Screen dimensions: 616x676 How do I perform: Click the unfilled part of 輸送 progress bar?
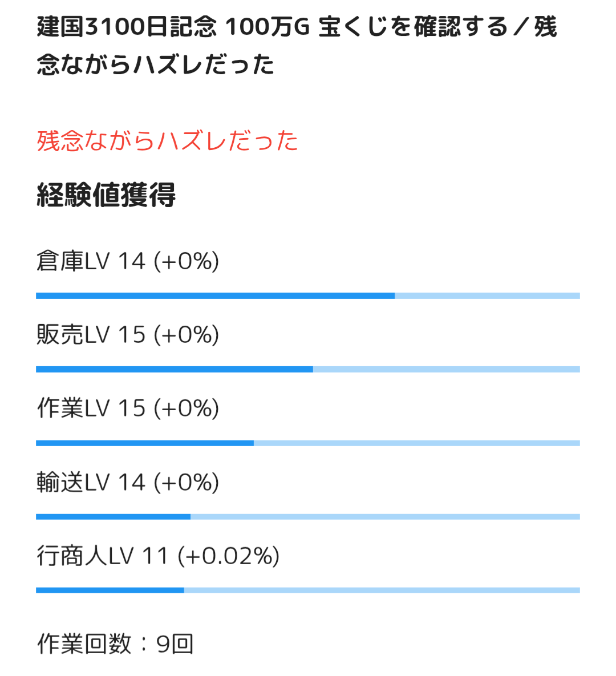pos(385,516)
